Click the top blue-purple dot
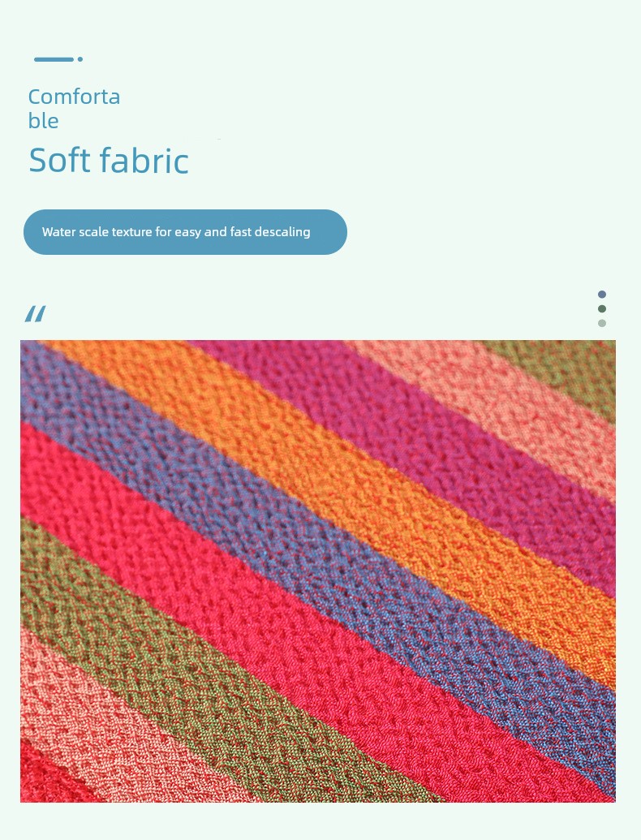The image size is (641, 840). (602, 294)
